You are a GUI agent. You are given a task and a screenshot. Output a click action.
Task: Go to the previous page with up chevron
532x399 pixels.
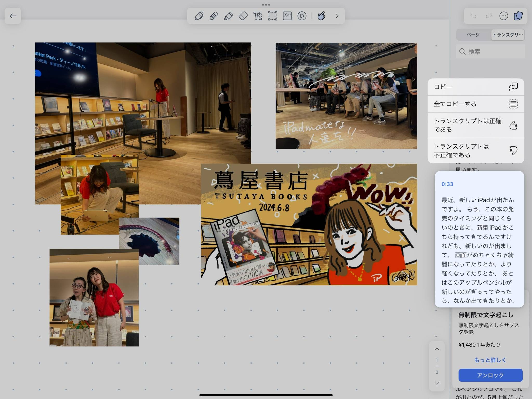tap(437, 349)
